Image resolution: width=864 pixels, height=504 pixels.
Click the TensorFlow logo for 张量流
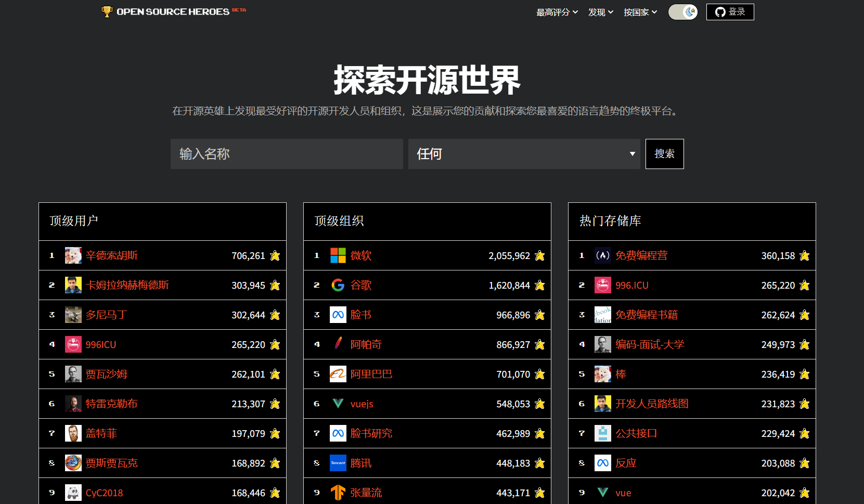click(x=338, y=493)
